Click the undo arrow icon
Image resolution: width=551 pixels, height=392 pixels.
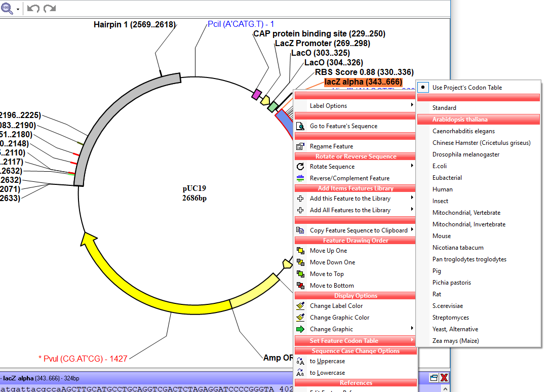[33, 9]
